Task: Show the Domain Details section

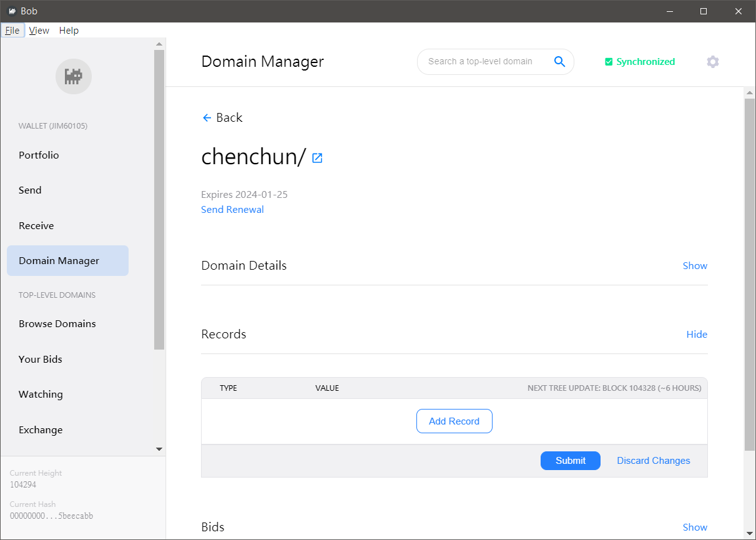Action: [x=694, y=266]
